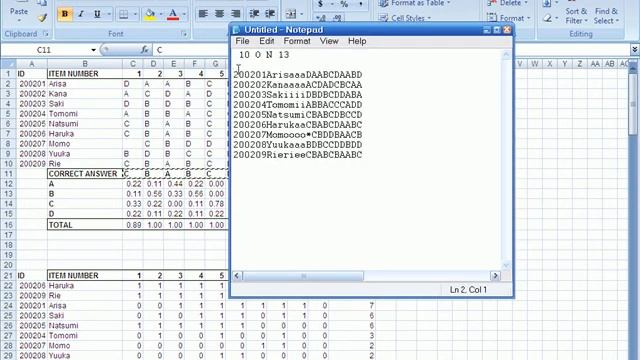The image size is (640, 360).
Task: Open Notepad Format menu
Action: [x=297, y=41]
